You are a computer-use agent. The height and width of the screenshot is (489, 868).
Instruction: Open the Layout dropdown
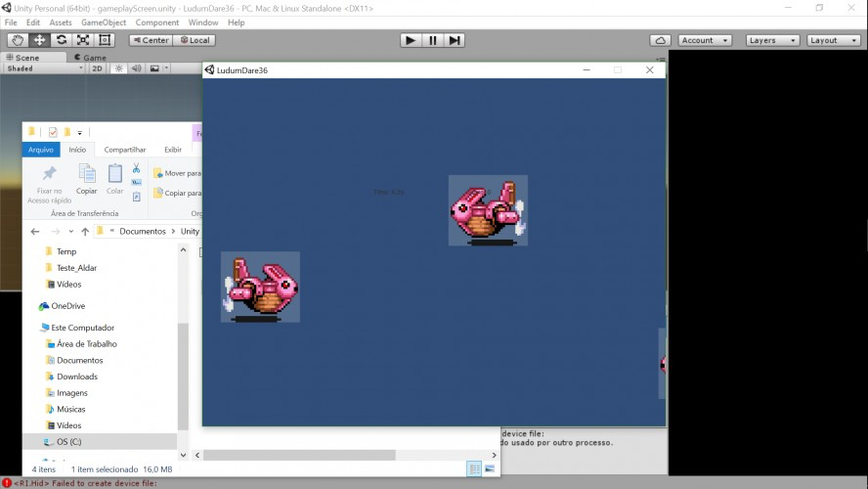833,40
